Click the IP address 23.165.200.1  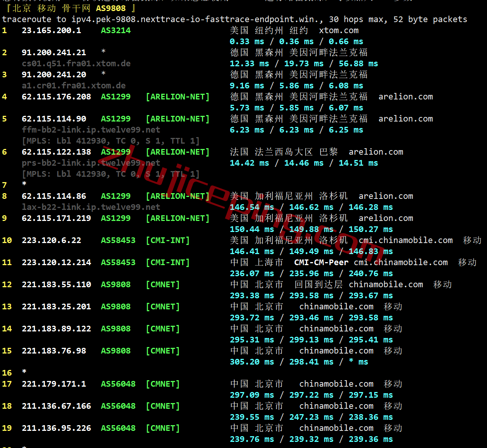51,30
